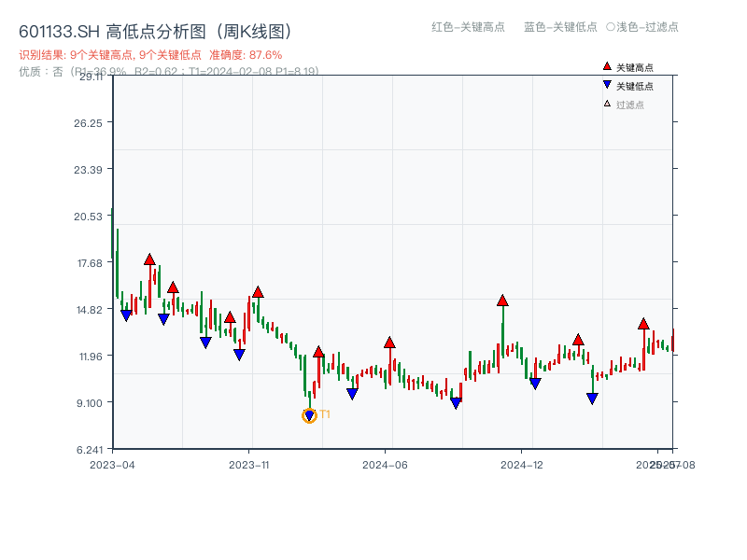This screenshot has width=747, height=560.
Task: Click blue low triangle around autumn 2024
Action: (x=456, y=403)
